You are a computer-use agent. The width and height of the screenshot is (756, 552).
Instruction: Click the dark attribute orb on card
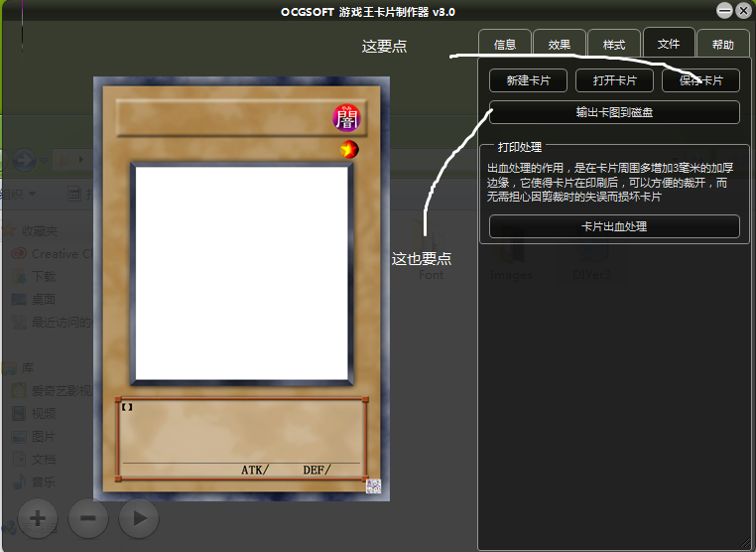coord(346,118)
